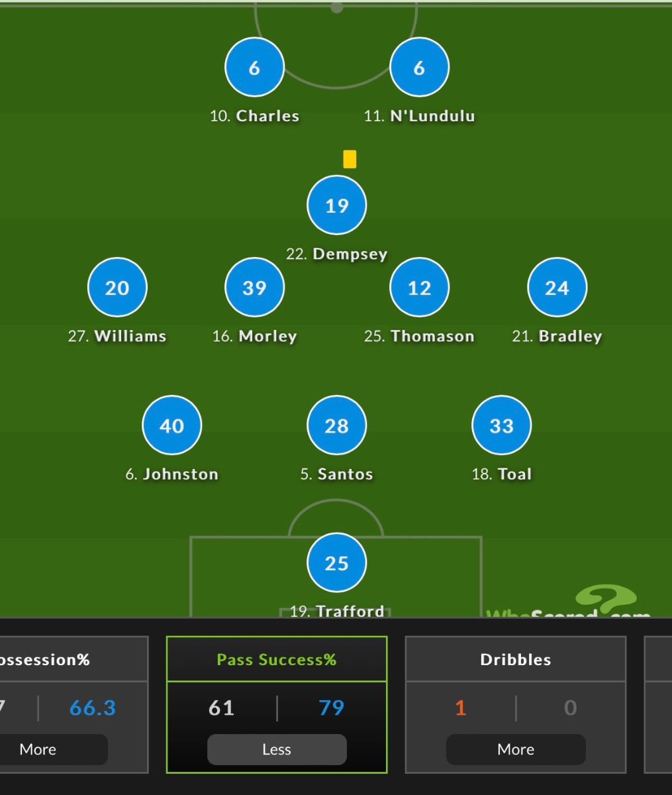This screenshot has height=795, width=672.
Task: Click goalkeeper Trafford's circle showing 25
Action: tap(336, 563)
